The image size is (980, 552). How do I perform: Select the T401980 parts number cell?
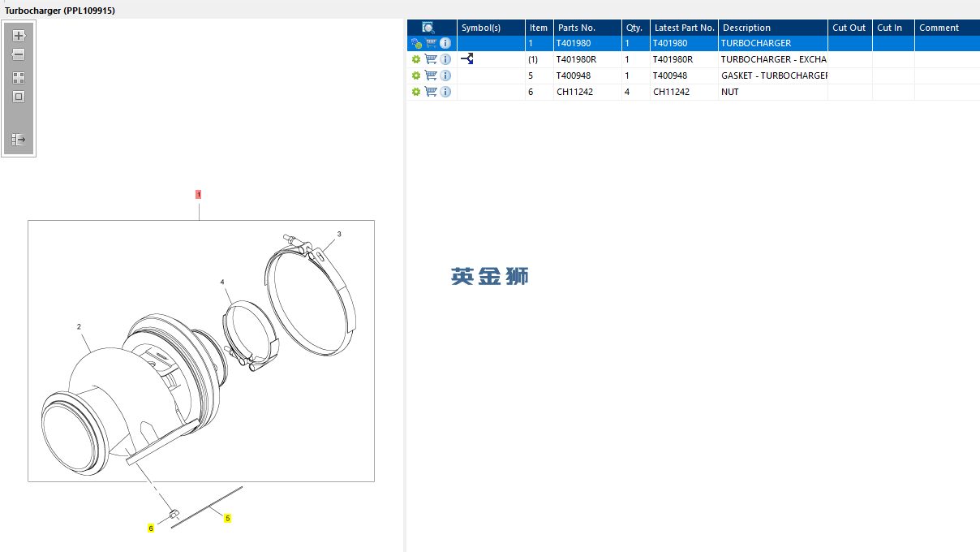[x=587, y=43]
